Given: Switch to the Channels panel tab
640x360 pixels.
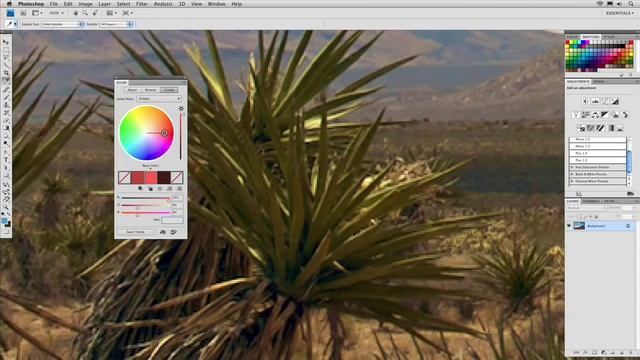Looking at the screenshot, I should point(591,201).
